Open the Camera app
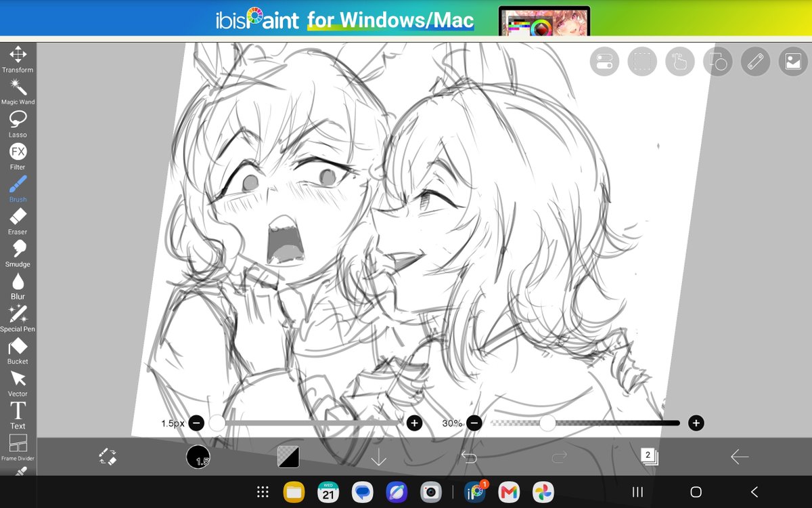The height and width of the screenshot is (508, 812). (430, 492)
